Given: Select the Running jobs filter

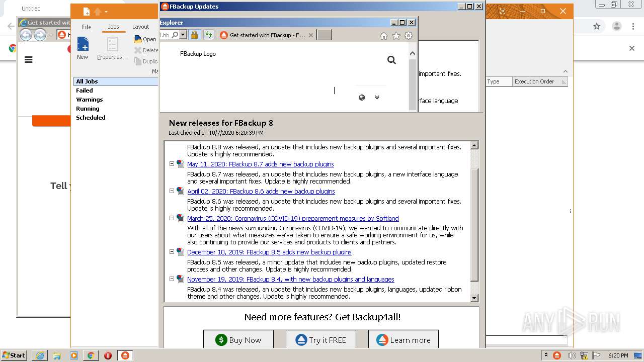Looking at the screenshot, I should [x=88, y=109].
